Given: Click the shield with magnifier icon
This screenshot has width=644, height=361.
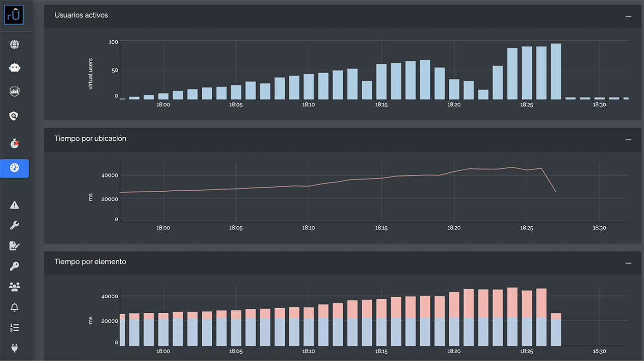Looking at the screenshot, I should point(15,116).
